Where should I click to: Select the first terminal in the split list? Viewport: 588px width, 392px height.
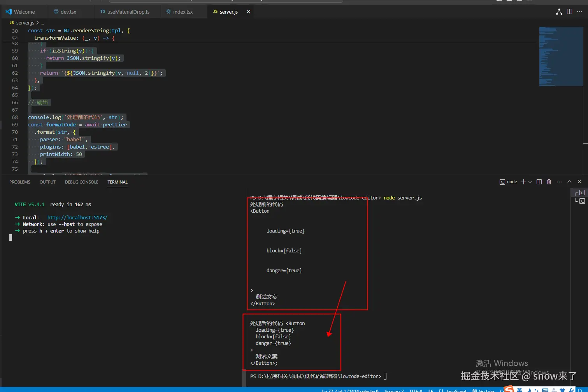point(580,192)
